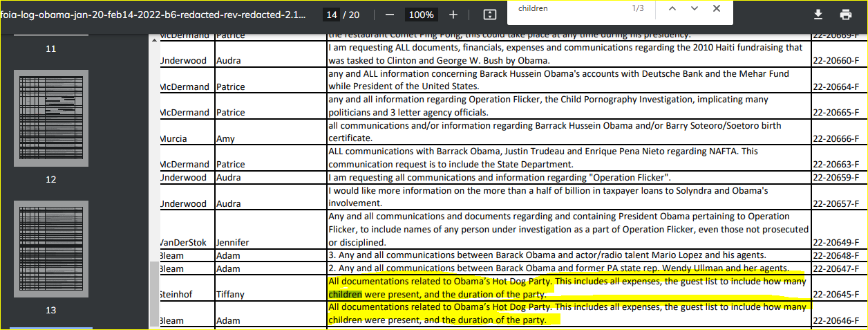Click the Wendy Ullman request text
The image size is (868, 330).
tap(559, 268)
